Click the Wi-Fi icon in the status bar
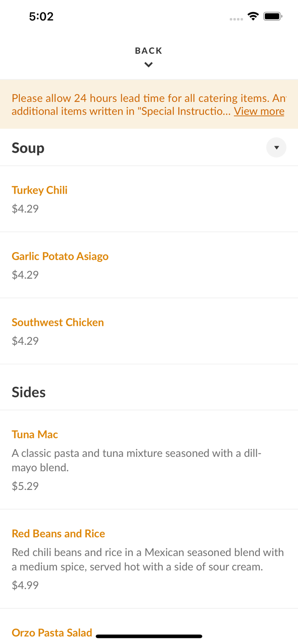298x644 pixels. 253,15
